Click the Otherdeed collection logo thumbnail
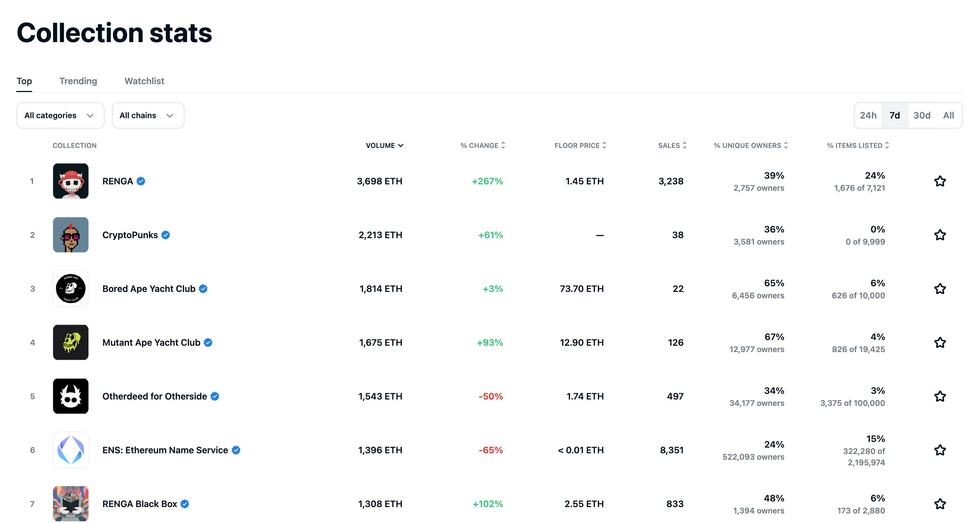 point(71,396)
